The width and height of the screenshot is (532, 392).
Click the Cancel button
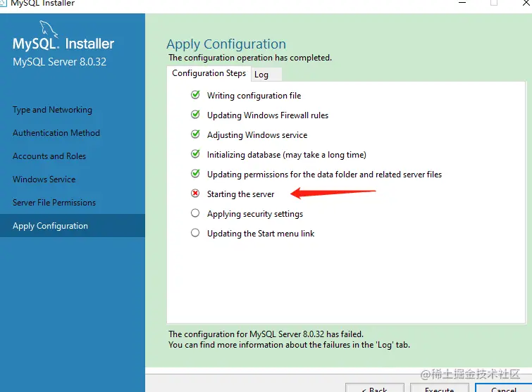504,388
